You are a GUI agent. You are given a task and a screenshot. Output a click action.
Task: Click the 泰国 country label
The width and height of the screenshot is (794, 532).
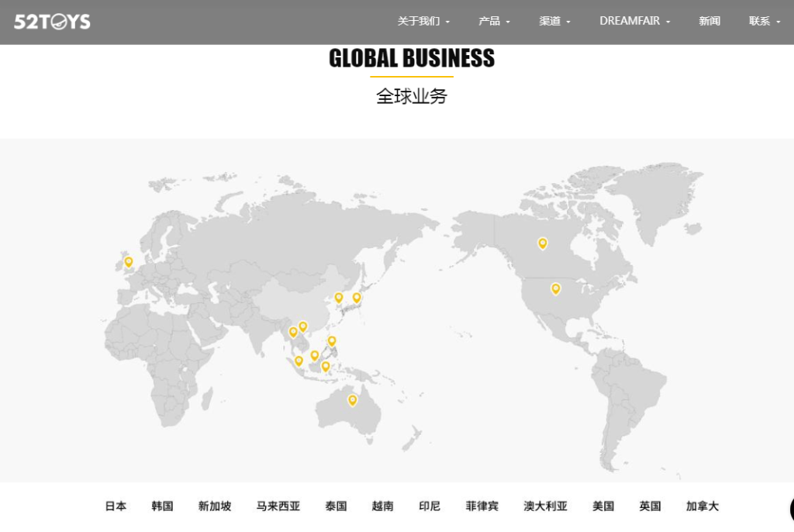click(336, 506)
